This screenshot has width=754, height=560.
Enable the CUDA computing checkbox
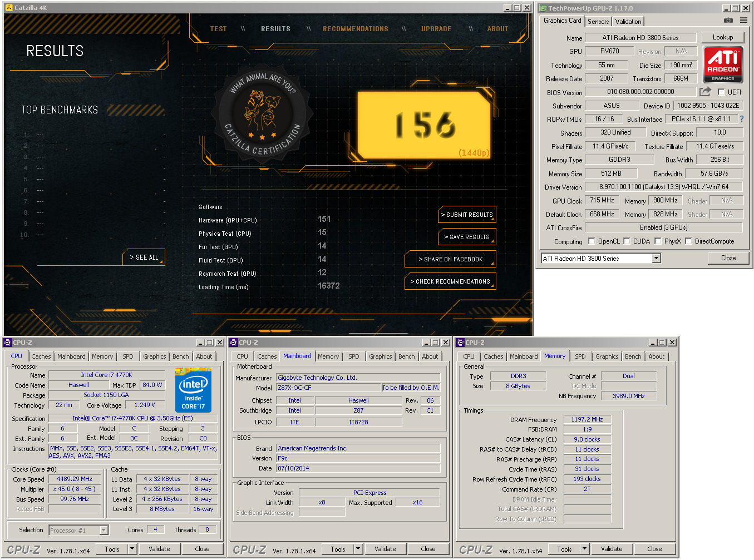[x=627, y=241]
